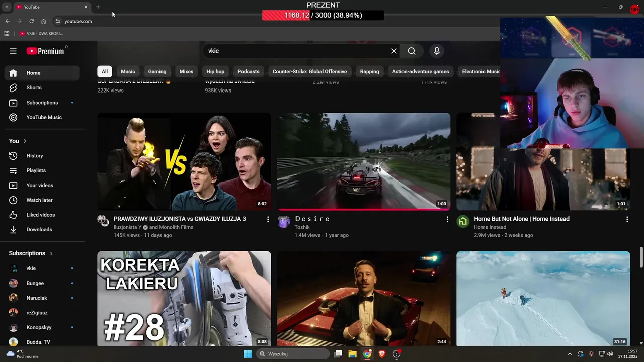Open Brave browser from the taskbar
This screenshot has height=362, width=644.
[x=382, y=354]
